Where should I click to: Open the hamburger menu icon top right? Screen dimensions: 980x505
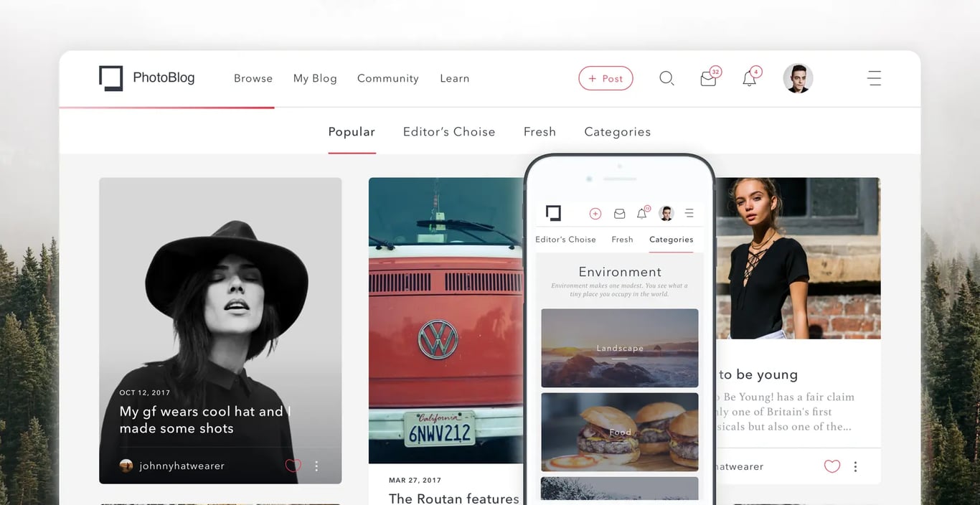[875, 78]
